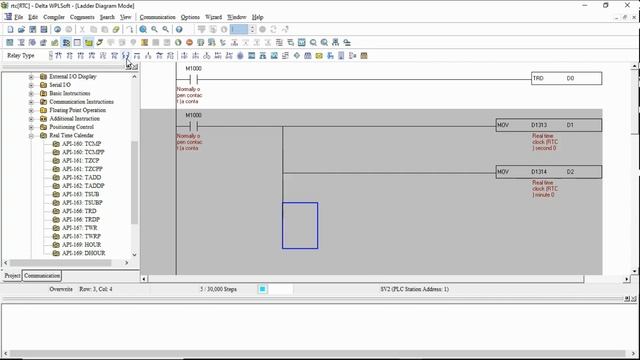Select API-162: TADD in the tree
This screenshot has height=360, width=640.
click(81, 177)
